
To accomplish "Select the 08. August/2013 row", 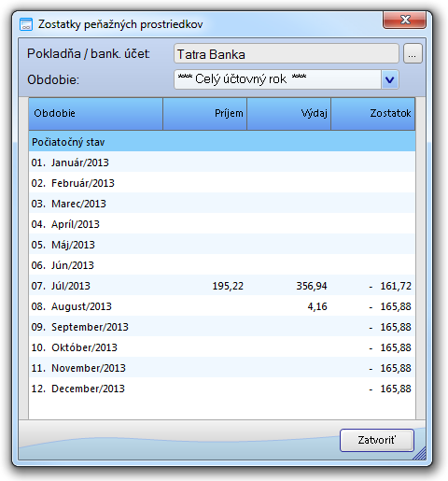I will [222, 306].
